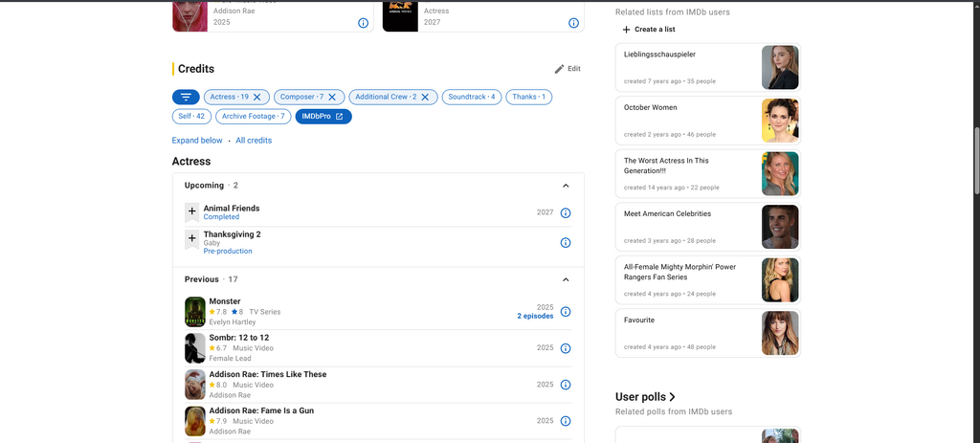Click the plus icon beside Create a list

click(626, 30)
